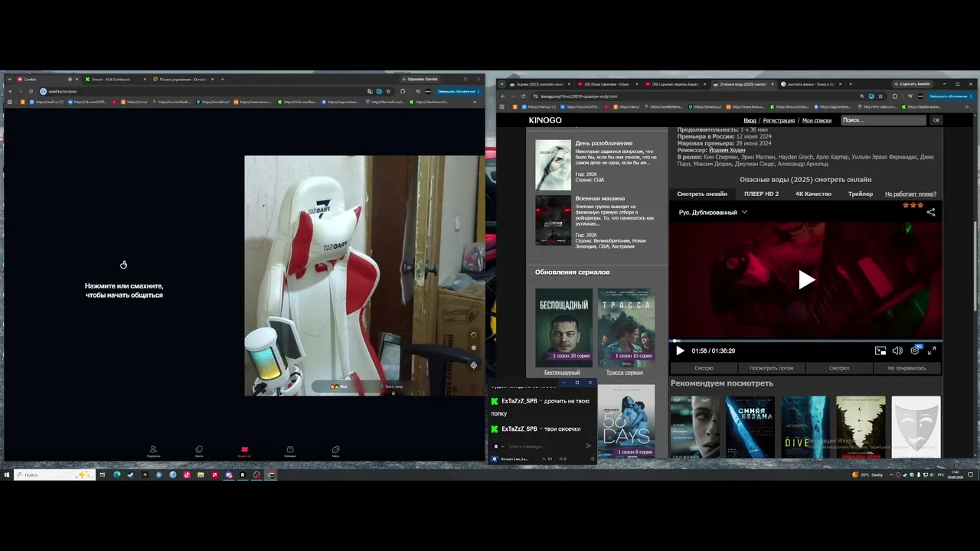Open the Регистрация link on KINOGO
Screen dimensions: 980x551
[x=779, y=120]
